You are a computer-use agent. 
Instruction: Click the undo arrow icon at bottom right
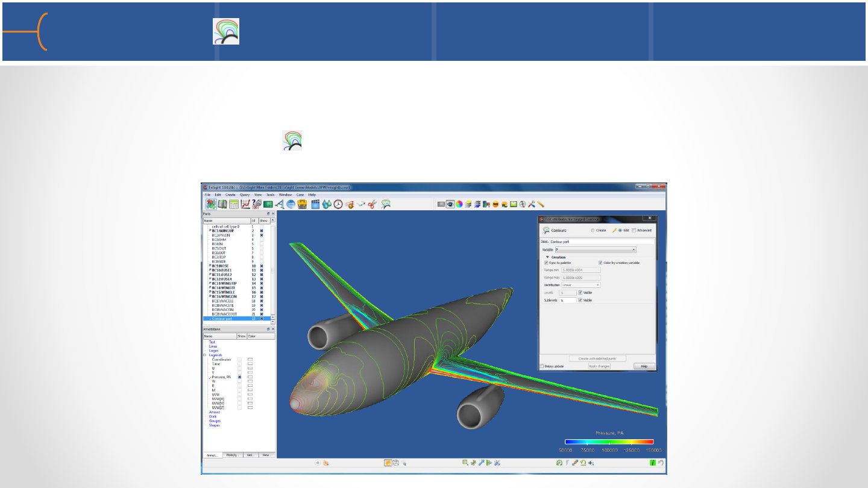661,463
